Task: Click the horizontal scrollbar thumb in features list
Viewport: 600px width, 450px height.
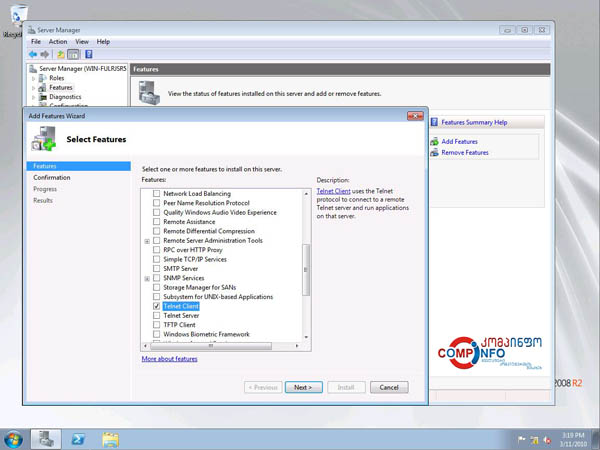Action: (211, 346)
